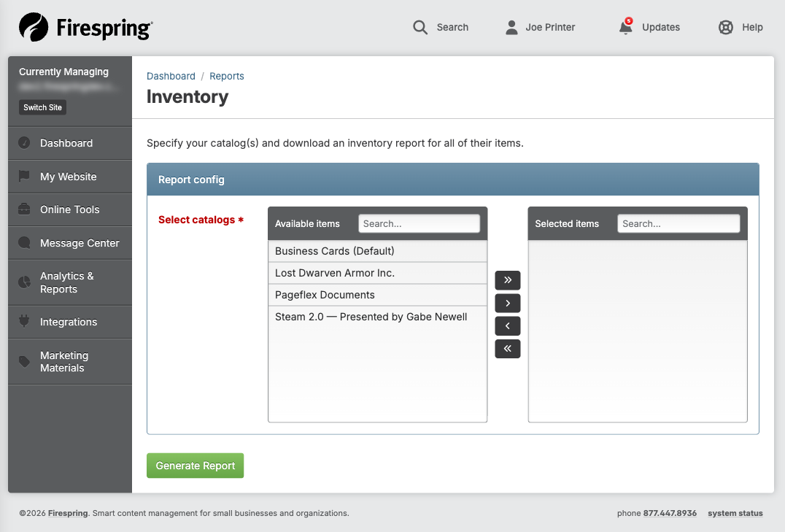Click the Analytics & Reports pie chart icon
Viewport: 785px width, 532px height.
click(24, 282)
